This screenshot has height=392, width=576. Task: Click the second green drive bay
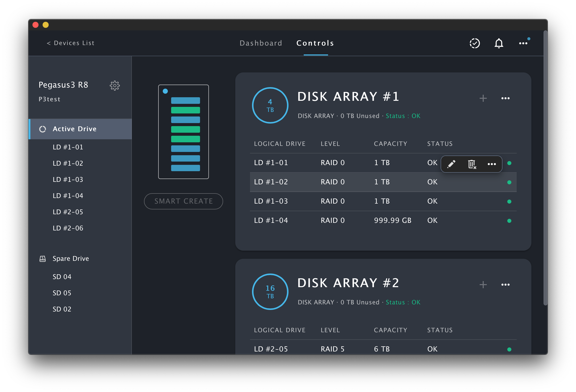click(186, 129)
